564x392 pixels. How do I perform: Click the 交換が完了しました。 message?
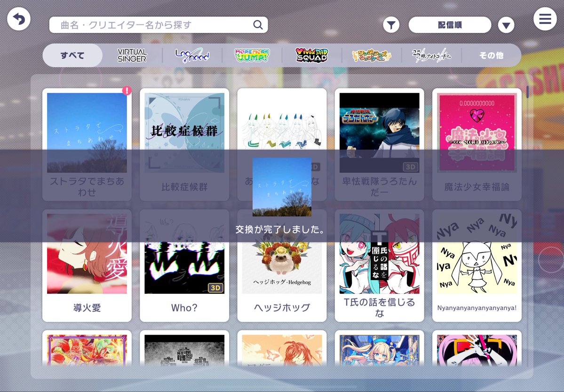[x=280, y=229]
